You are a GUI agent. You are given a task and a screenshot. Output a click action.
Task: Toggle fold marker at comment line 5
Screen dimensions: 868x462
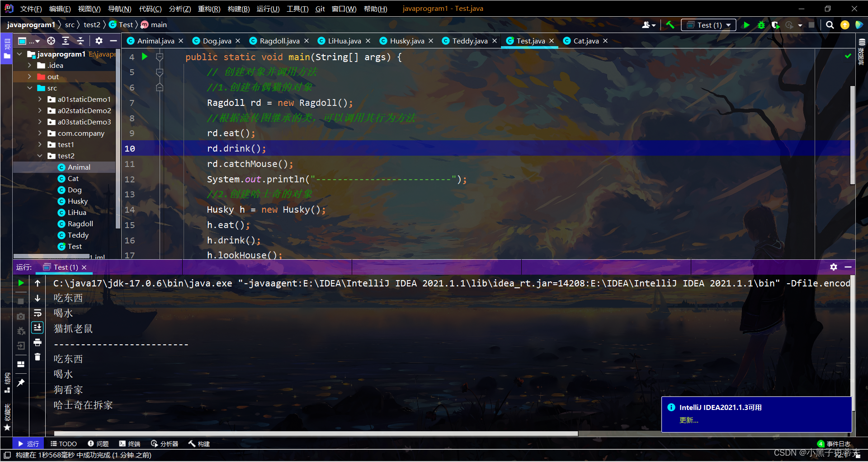click(160, 72)
